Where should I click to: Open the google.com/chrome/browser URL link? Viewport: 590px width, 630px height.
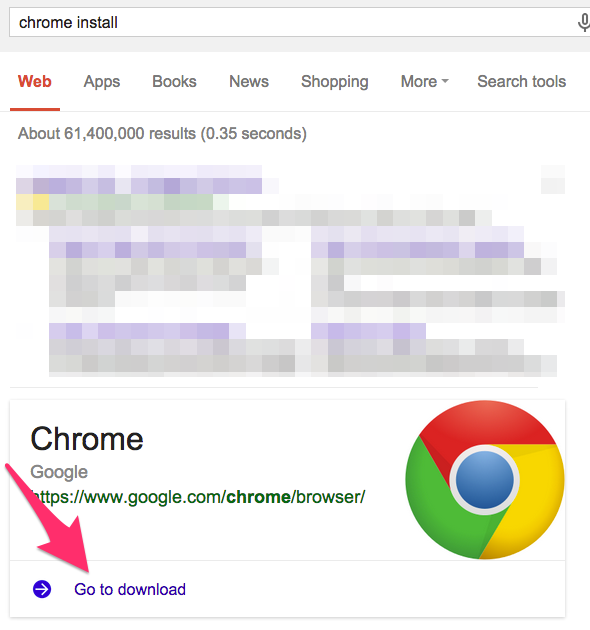point(198,497)
